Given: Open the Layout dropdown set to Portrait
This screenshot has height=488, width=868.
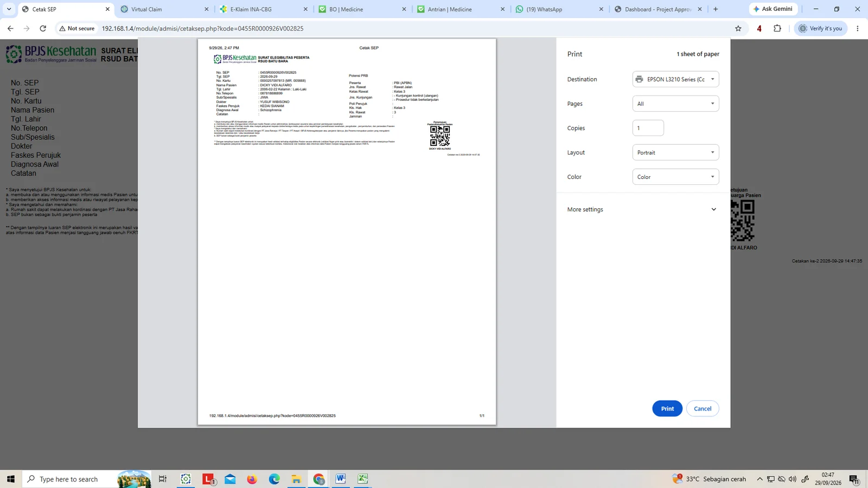Looking at the screenshot, I should click(x=675, y=152).
